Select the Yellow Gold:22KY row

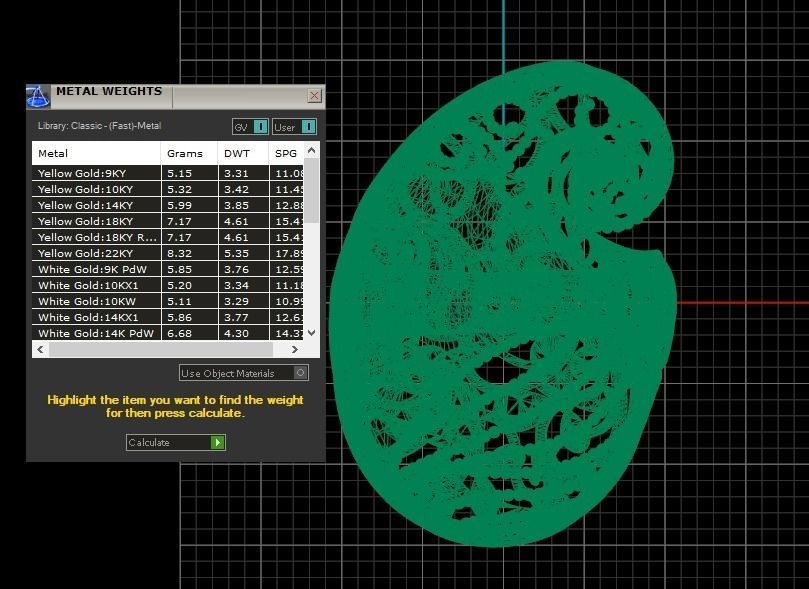click(x=168, y=253)
